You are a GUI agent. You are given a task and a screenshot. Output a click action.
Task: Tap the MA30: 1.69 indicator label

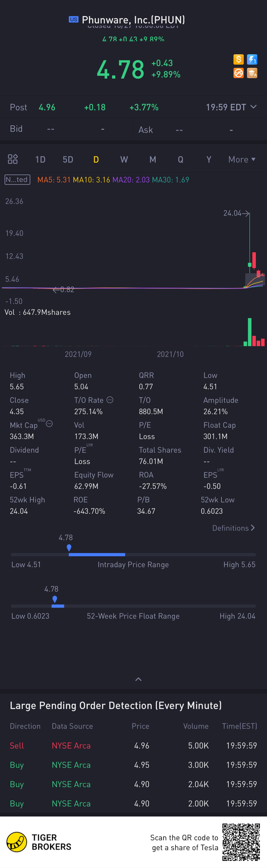170,180
